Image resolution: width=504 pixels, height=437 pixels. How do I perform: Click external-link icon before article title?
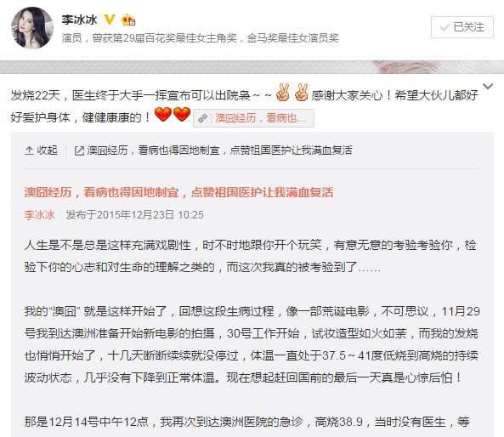[x=79, y=150]
